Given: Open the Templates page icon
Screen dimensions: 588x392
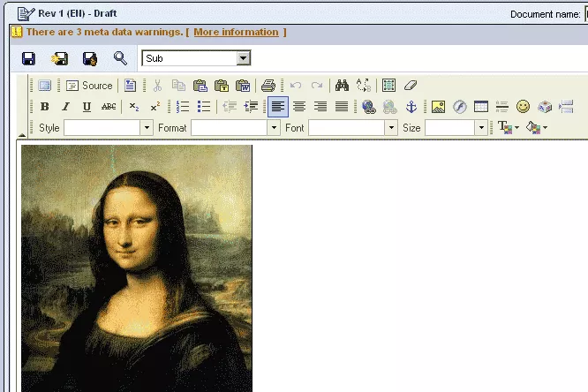Looking at the screenshot, I should point(130,86).
